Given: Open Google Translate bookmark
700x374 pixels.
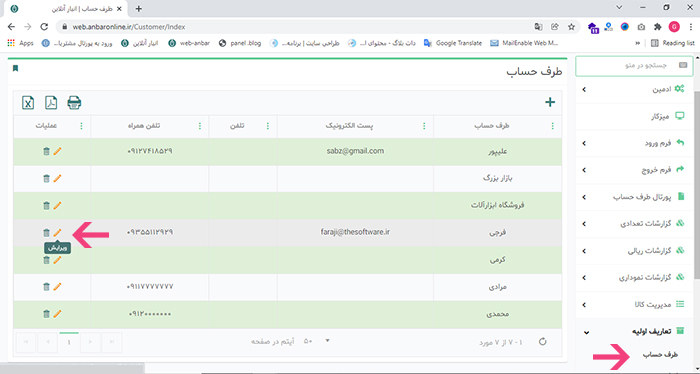Looking at the screenshot, I should click(453, 43).
